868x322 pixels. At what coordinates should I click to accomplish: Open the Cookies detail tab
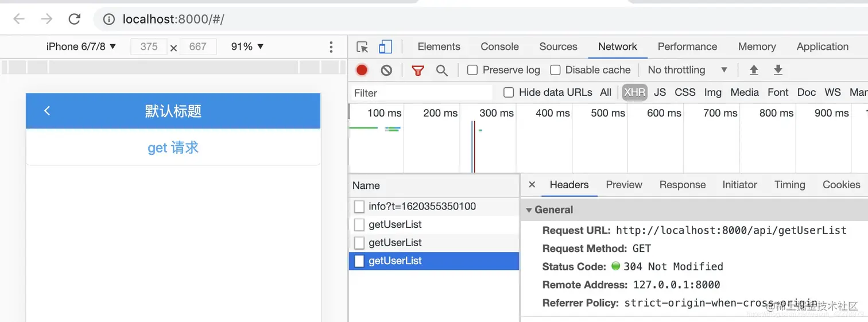pos(841,185)
